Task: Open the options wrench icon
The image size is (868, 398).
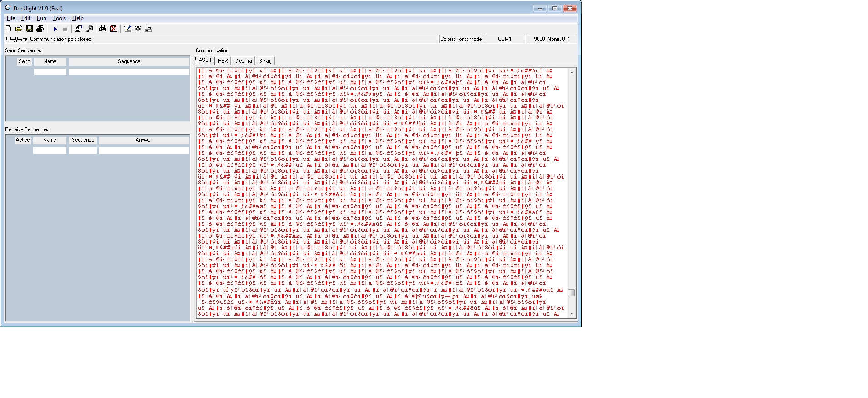Action: [89, 29]
